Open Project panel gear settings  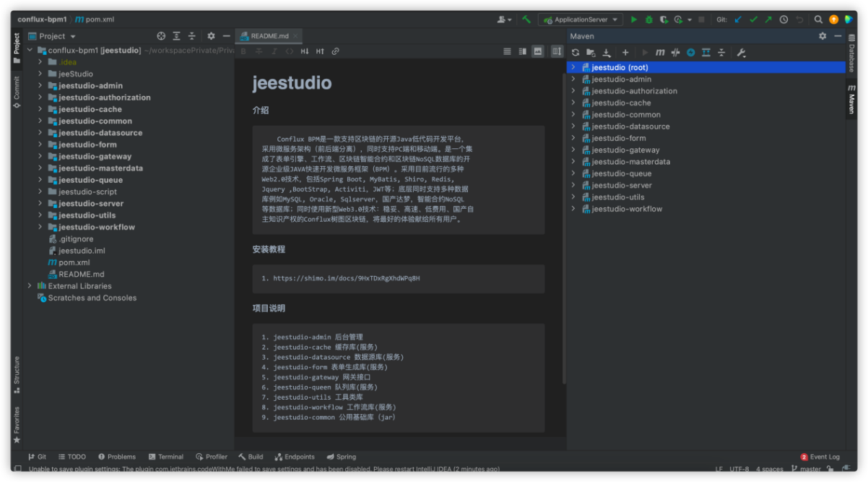click(x=211, y=36)
